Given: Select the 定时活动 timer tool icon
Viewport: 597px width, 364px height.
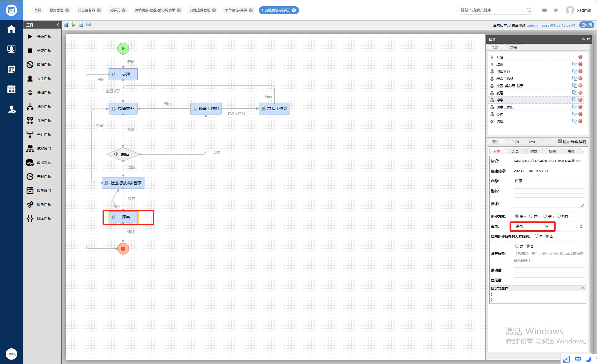Looking at the screenshot, I should point(30,177).
